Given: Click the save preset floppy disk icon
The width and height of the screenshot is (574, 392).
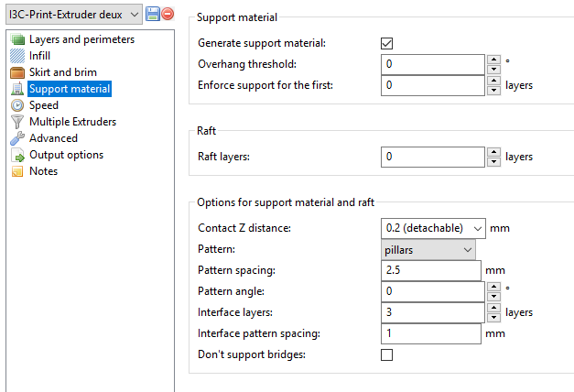Looking at the screenshot, I should 153,15.
